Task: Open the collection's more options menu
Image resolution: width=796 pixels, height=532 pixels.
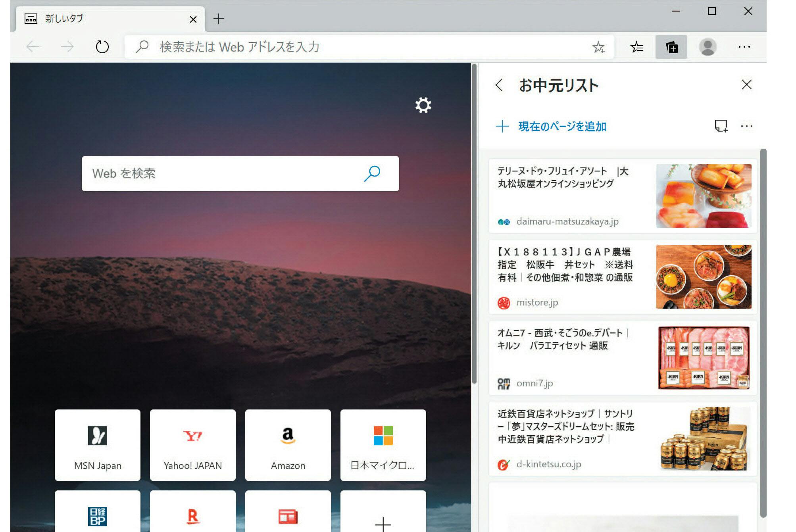Action: point(746,126)
